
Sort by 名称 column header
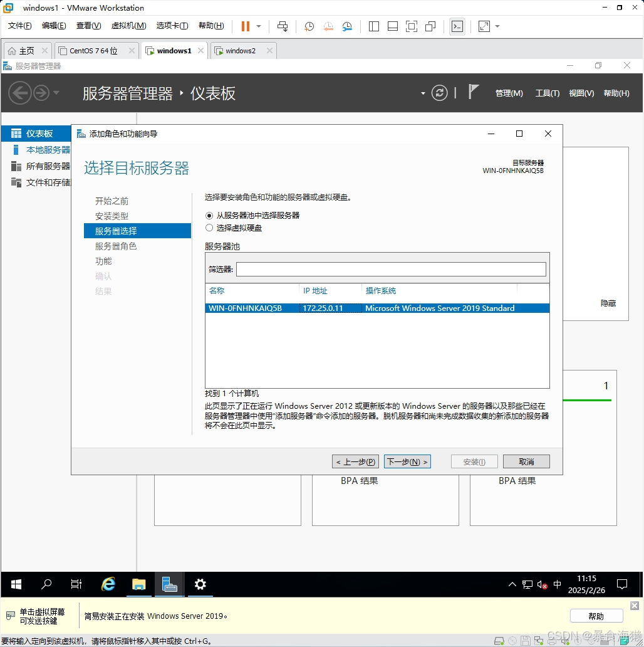pyautogui.click(x=217, y=291)
